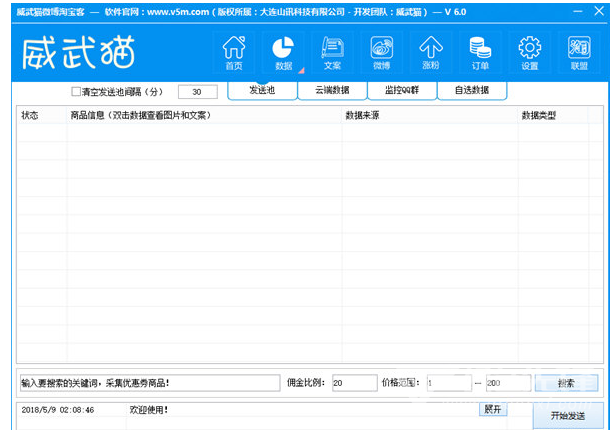Click the send pool interval field showing 30
This screenshot has width=610, height=430.
click(198, 92)
